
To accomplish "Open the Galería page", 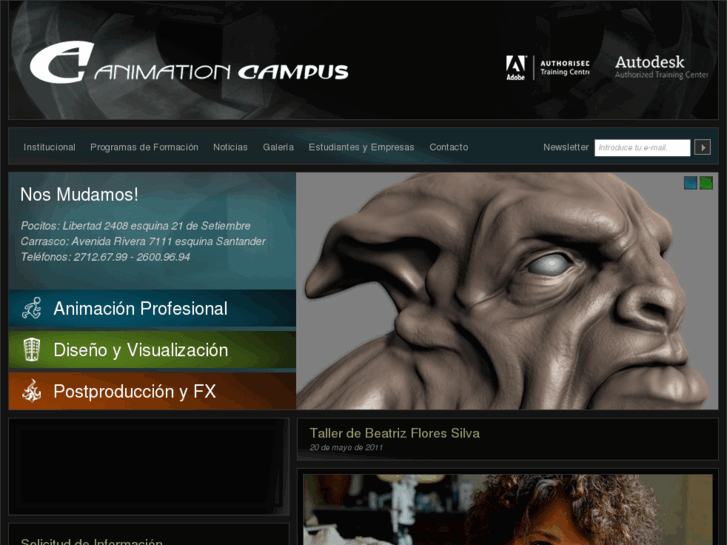I will pyautogui.click(x=278, y=147).
